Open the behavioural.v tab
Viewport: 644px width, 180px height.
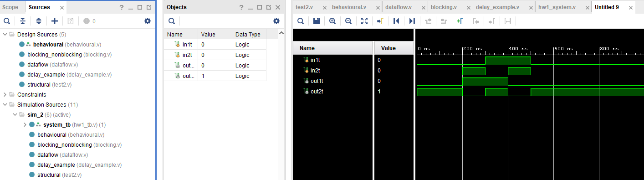click(x=349, y=7)
